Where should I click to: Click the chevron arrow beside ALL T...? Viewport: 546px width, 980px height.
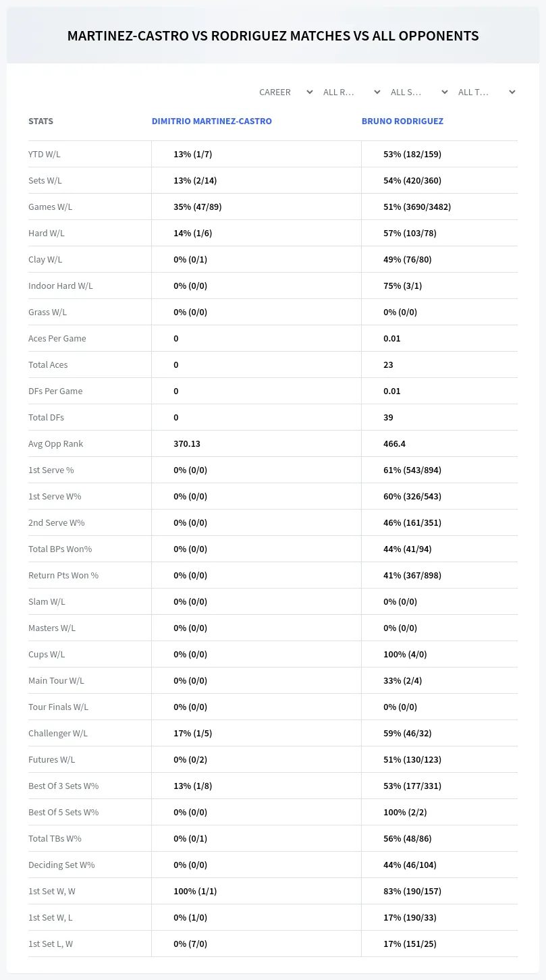pyautogui.click(x=512, y=92)
